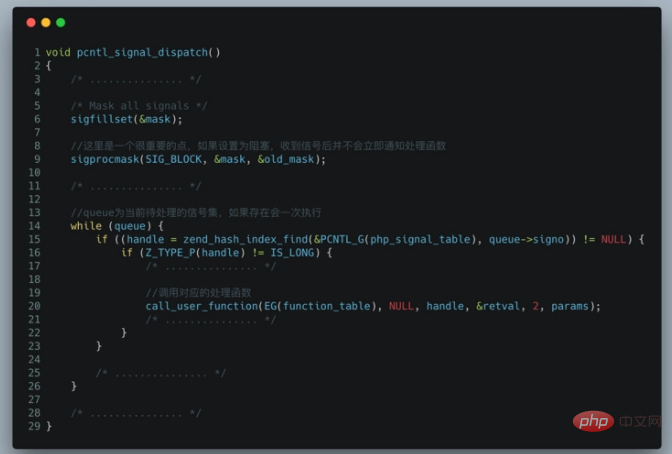Click zend_hash_index_find on line 15
672x454 pixels.
point(246,239)
